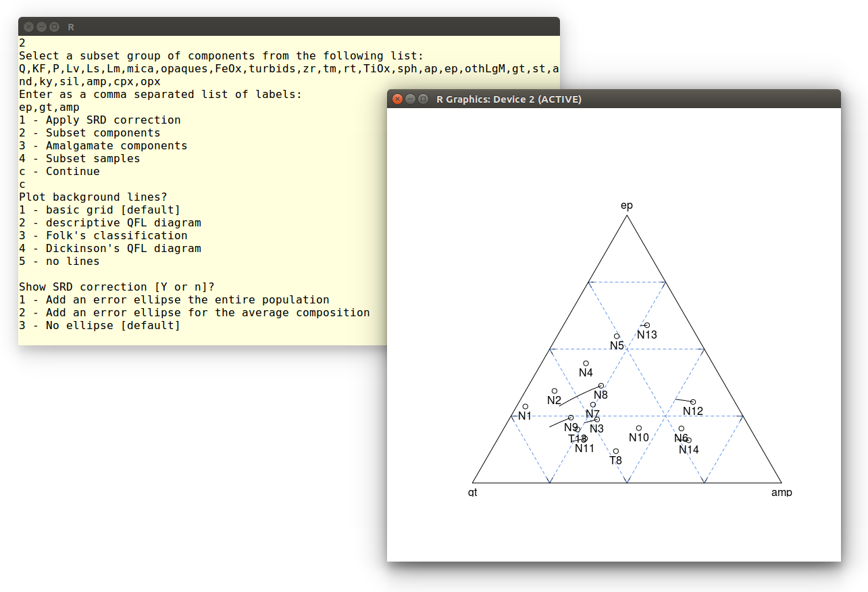The width and height of the screenshot is (868, 592).
Task: Click the T8 data point marker
Action: [x=615, y=451]
